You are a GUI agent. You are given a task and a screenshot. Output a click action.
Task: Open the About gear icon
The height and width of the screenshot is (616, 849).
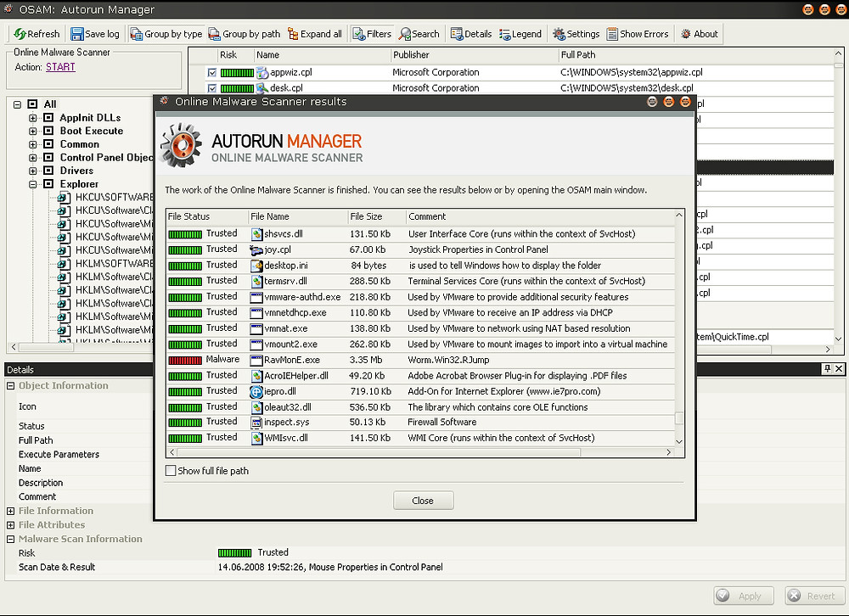point(685,34)
